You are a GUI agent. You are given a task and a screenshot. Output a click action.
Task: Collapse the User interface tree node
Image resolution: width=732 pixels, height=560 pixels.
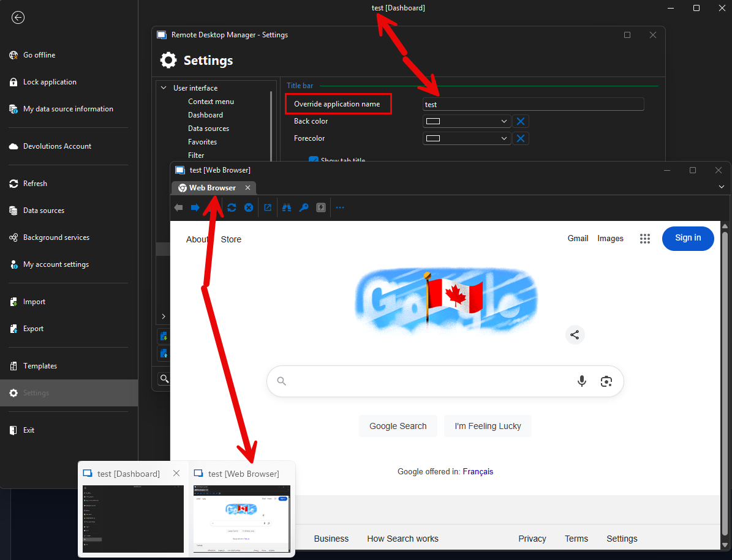[x=164, y=88]
